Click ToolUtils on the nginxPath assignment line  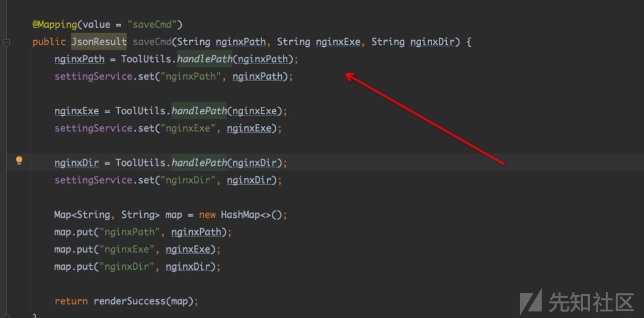[x=146, y=59]
